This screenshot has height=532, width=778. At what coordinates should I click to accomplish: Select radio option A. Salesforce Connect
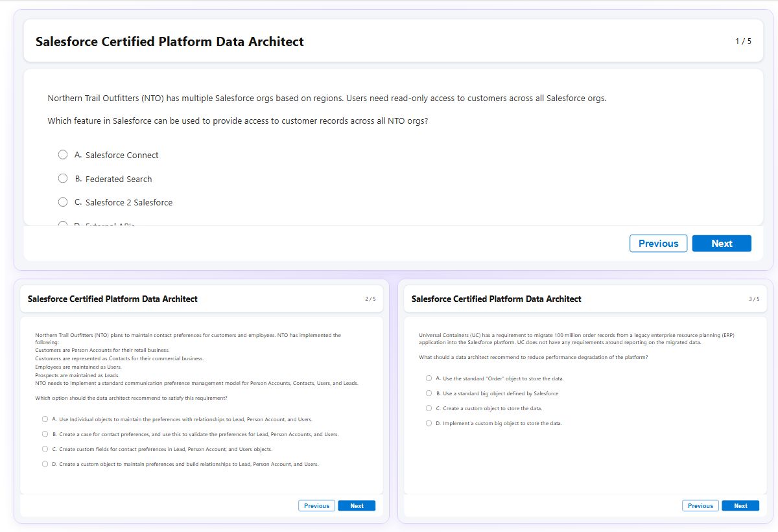tap(63, 155)
